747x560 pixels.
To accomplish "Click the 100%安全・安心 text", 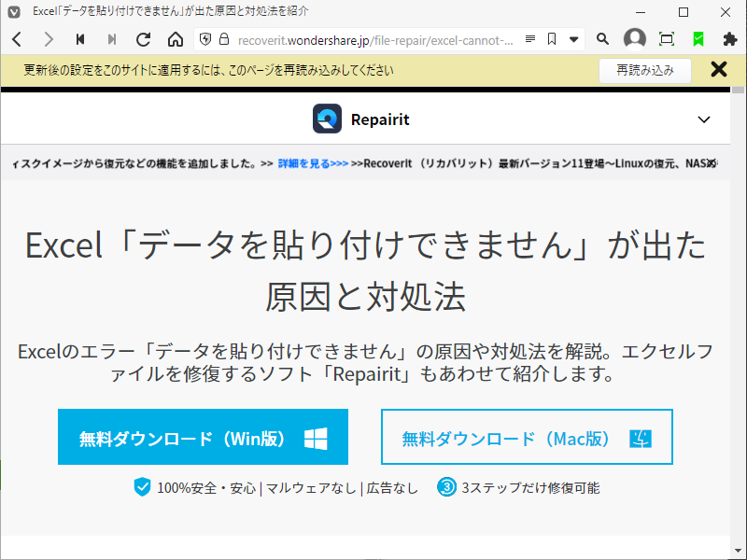I will pyautogui.click(x=206, y=488).
